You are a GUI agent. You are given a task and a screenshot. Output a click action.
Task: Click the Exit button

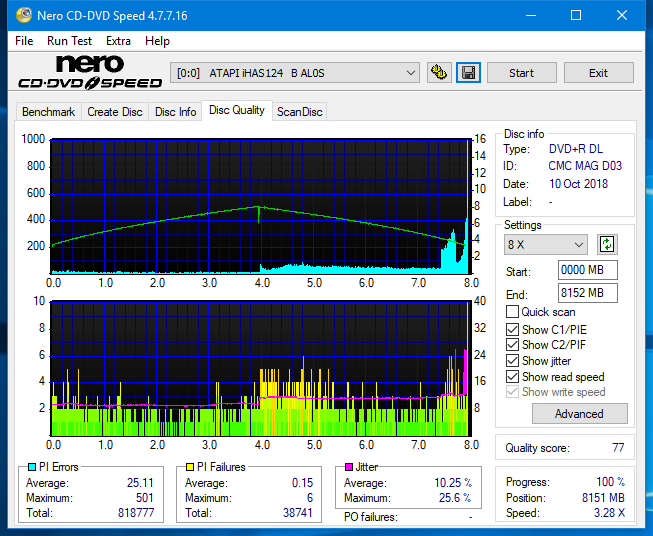[x=598, y=73]
